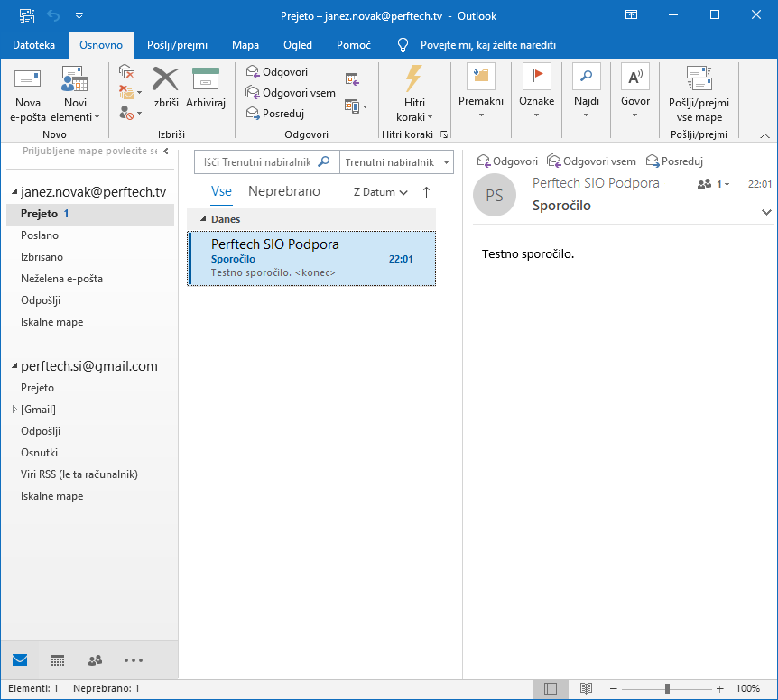Open the Oznake tags menu
778x700 pixels.
pos(536,92)
